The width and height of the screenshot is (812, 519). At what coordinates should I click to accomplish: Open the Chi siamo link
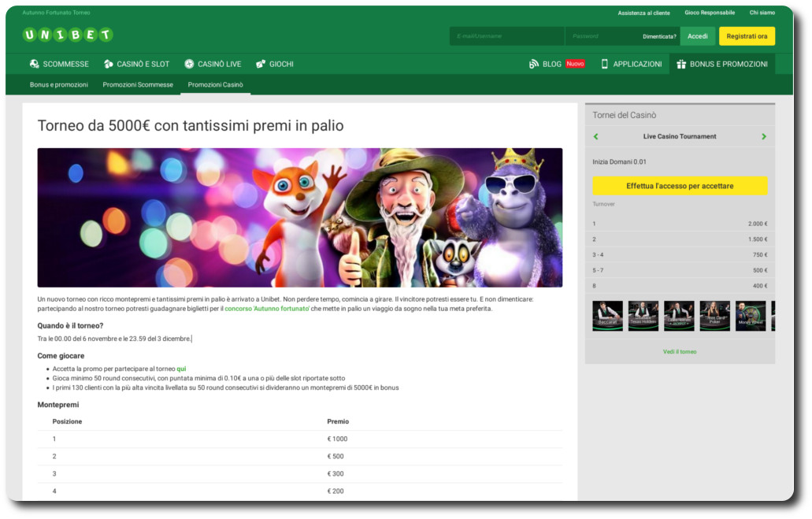[762, 13]
